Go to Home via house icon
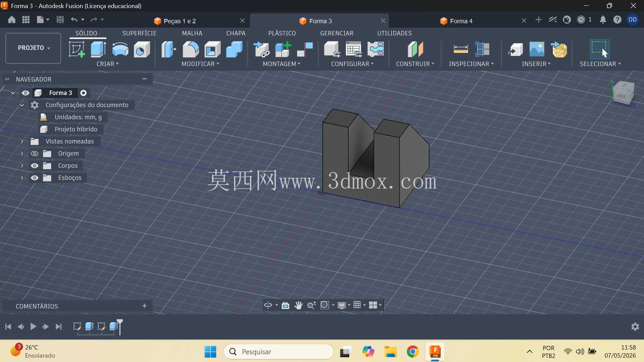 [12, 20]
